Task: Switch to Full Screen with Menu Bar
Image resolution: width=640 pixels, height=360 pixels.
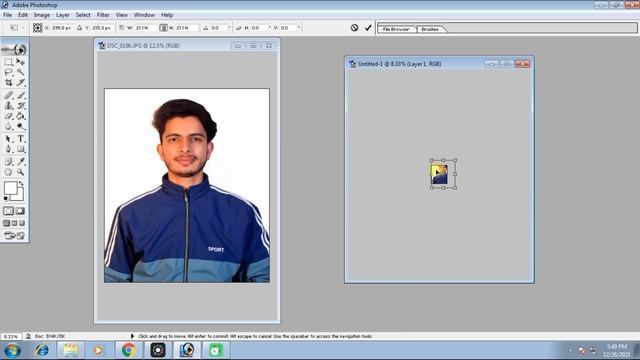Action: tap(14, 223)
